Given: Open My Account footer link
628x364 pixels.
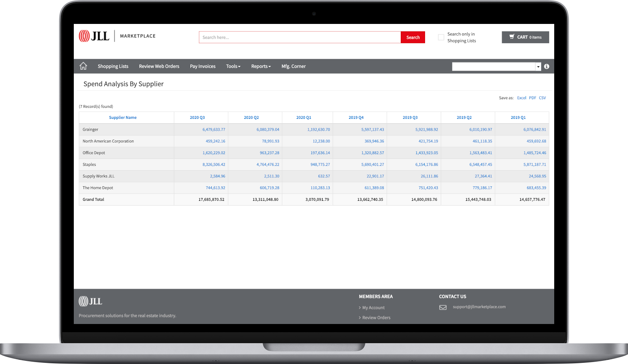Looking at the screenshot, I should click(373, 308).
